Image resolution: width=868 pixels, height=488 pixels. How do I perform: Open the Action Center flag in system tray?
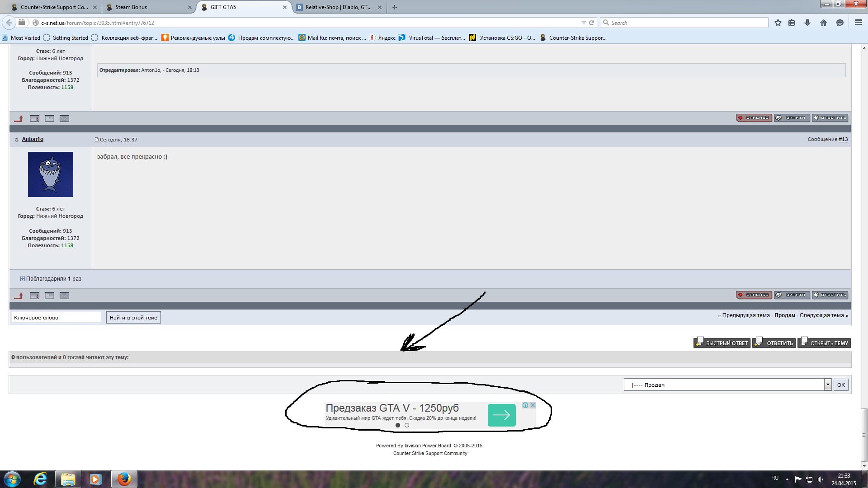[798, 479]
